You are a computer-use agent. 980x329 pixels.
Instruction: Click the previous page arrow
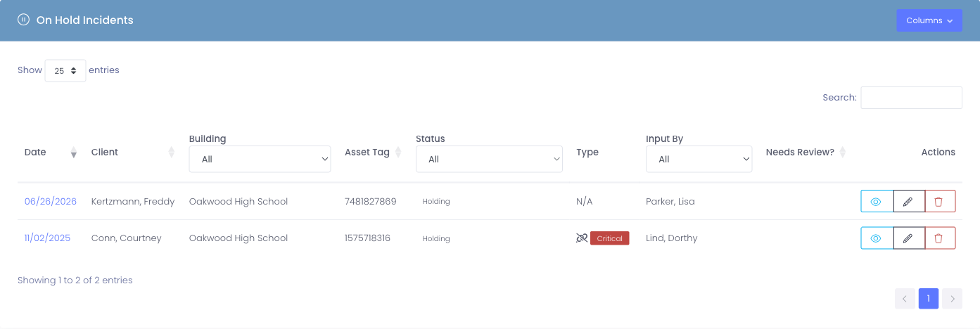(905, 299)
